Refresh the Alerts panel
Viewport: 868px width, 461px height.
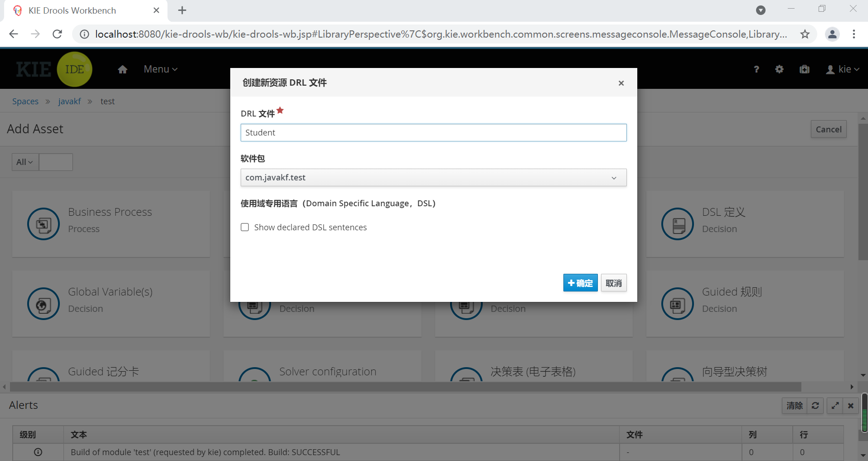[815, 406]
